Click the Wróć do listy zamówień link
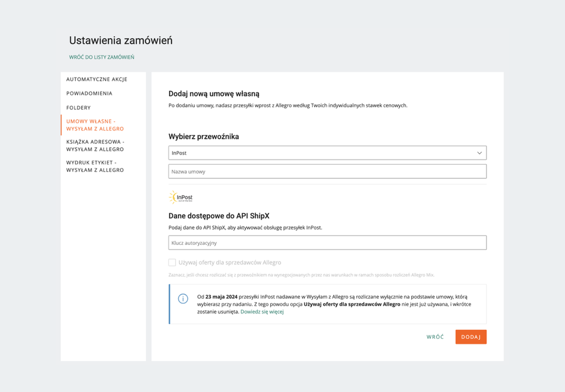This screenshot has width=565, height=392. (102, 57)
